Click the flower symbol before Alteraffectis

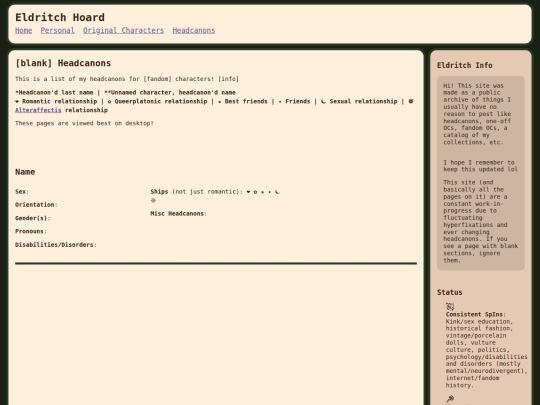(411, 101)
